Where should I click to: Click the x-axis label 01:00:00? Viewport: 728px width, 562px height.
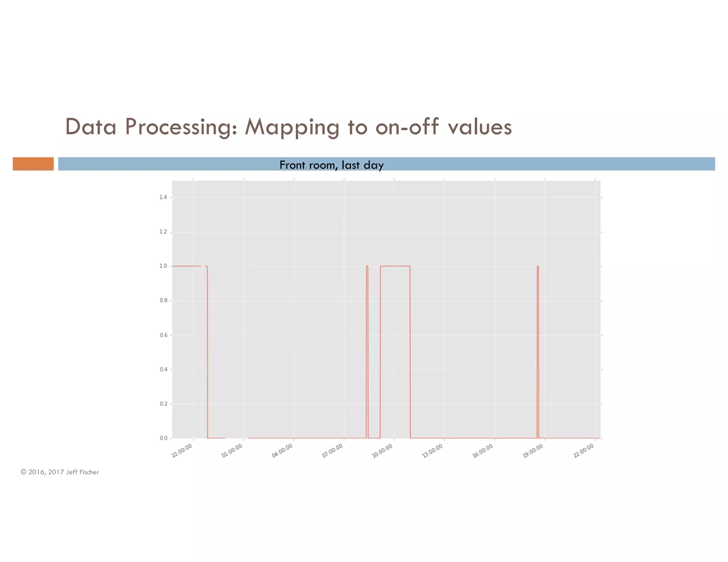click(232, 451)
